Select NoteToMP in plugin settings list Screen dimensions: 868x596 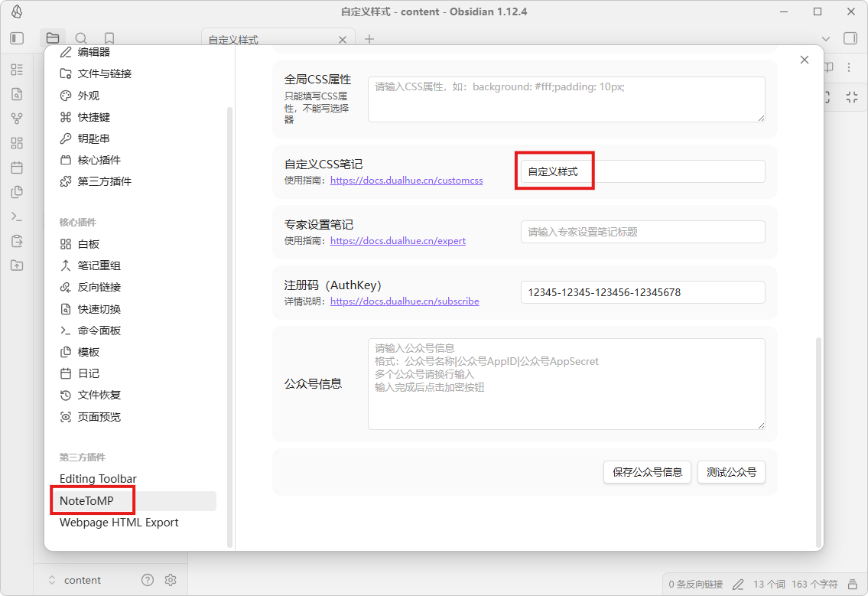[x=86, y=500]
